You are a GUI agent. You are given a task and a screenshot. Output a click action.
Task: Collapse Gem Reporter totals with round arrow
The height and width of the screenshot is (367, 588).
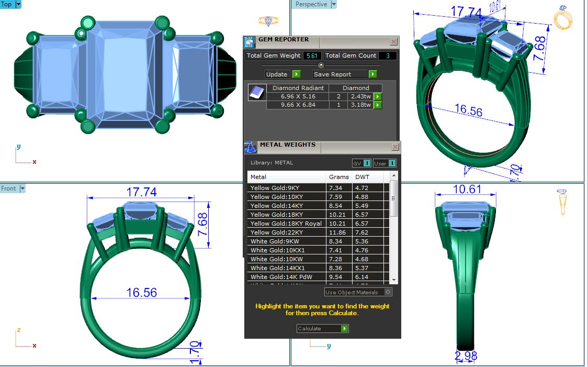[321, 65]
